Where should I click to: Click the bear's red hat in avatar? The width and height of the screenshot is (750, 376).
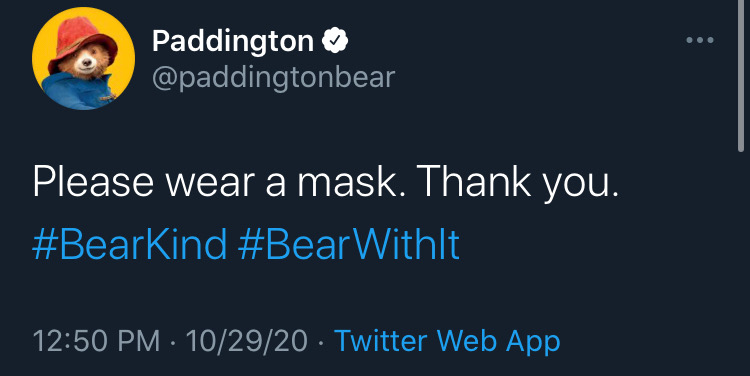[82, 38]
